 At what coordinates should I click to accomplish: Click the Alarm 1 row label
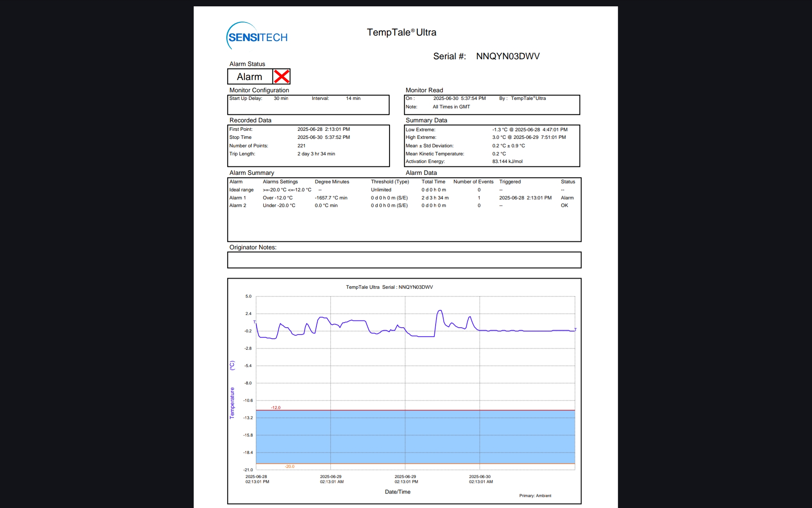click(x=237, y=198)
